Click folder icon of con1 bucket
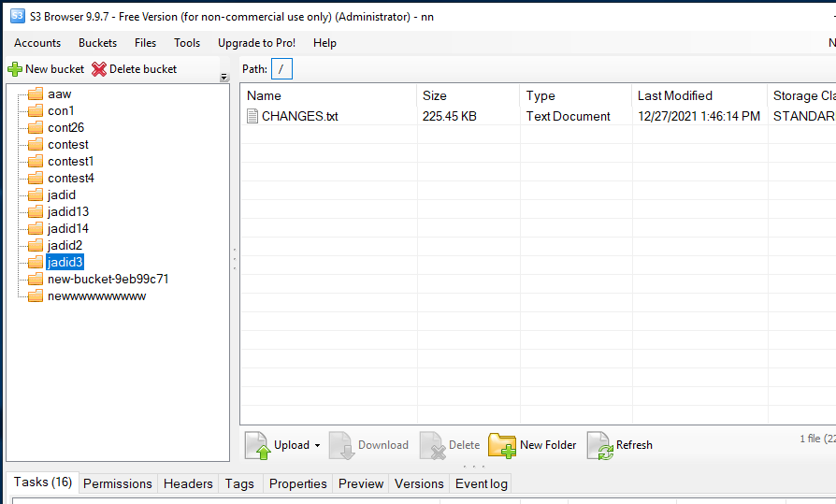 coord(36,111)
